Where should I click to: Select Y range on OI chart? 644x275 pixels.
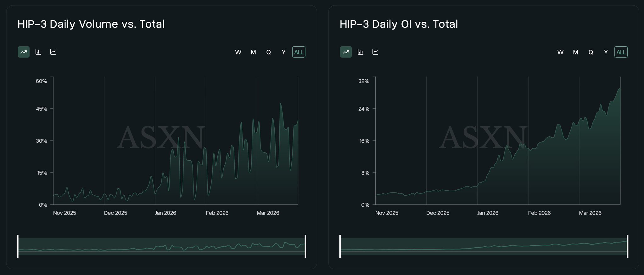point(606,52)
